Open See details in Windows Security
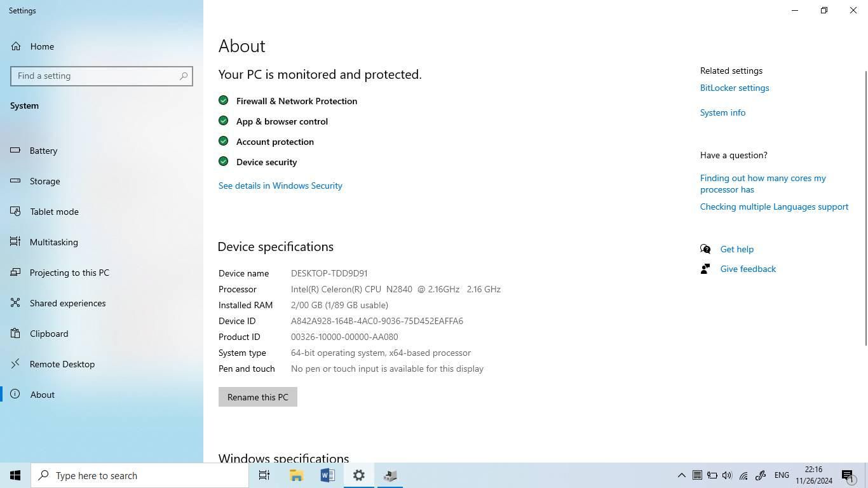The image size is (868, 488). (280, 186)
